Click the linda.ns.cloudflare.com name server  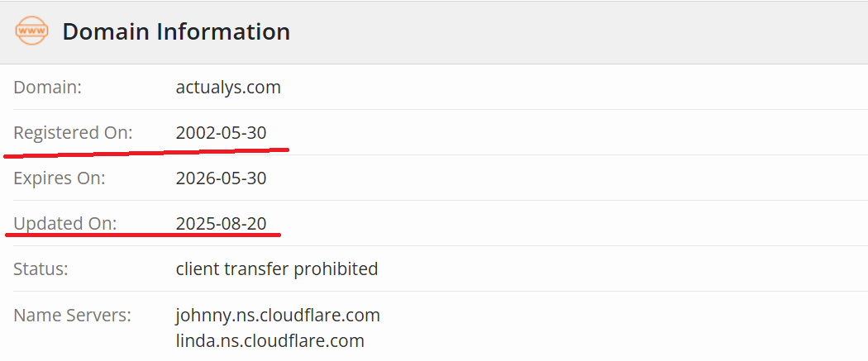(x=269, y=340)
